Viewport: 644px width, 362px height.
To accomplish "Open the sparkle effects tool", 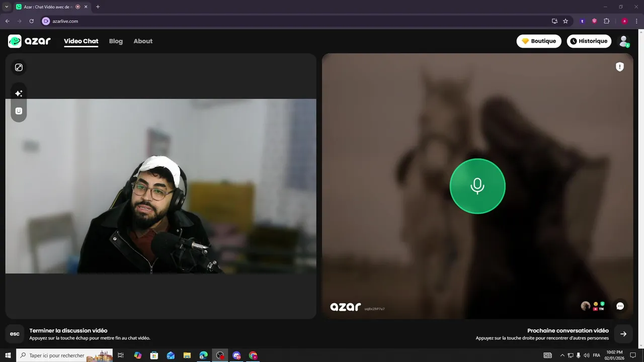I will (x=19, y=94).
